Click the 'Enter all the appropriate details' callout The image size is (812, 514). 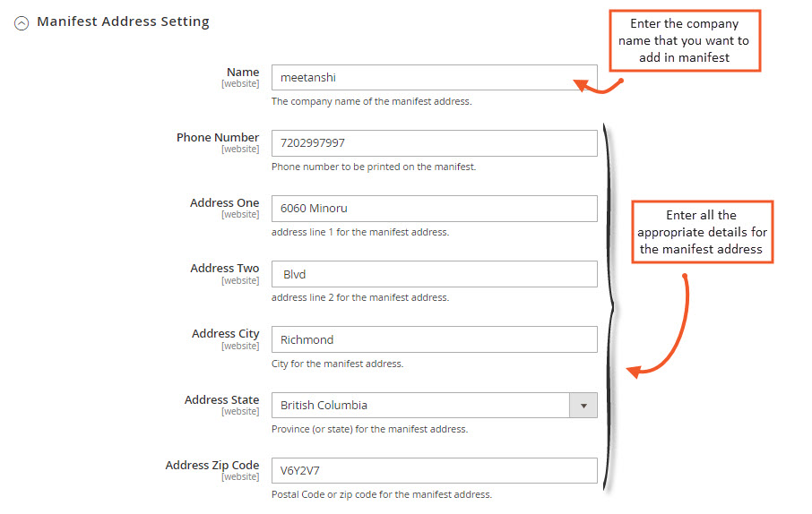(x=702, y=232)
